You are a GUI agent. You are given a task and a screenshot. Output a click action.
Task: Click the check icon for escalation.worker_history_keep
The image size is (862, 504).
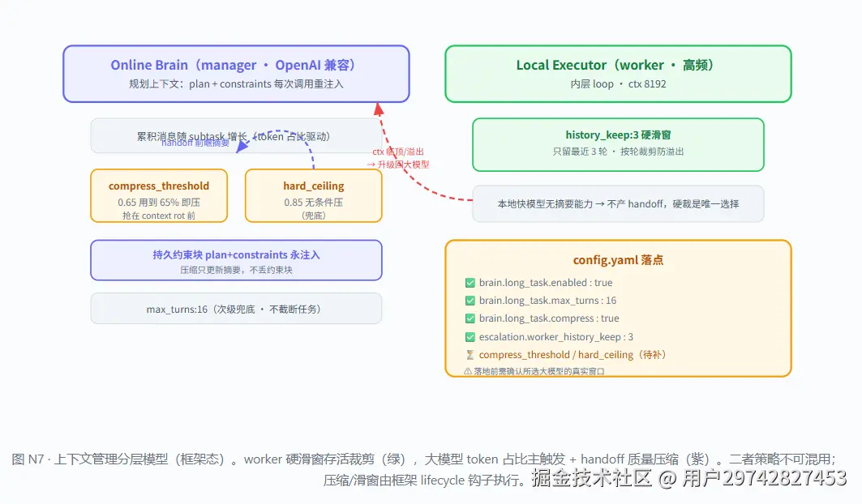point(470,337)
